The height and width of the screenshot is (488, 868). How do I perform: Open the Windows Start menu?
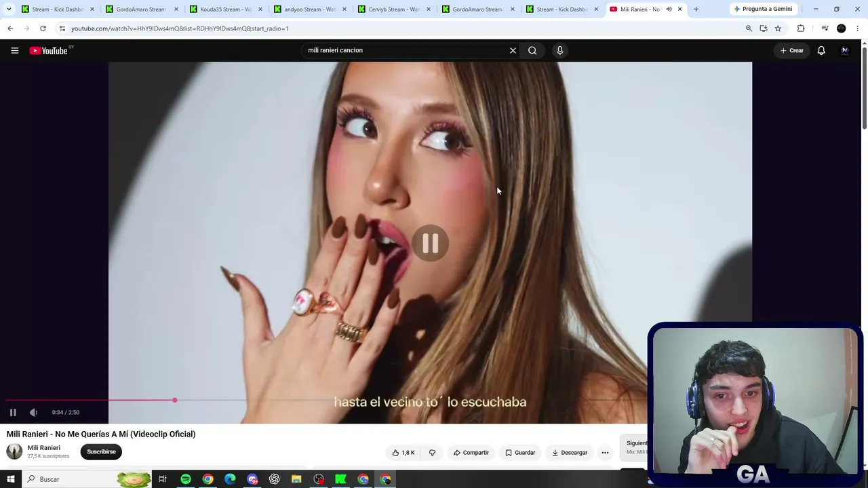click(x=11, y=479)
